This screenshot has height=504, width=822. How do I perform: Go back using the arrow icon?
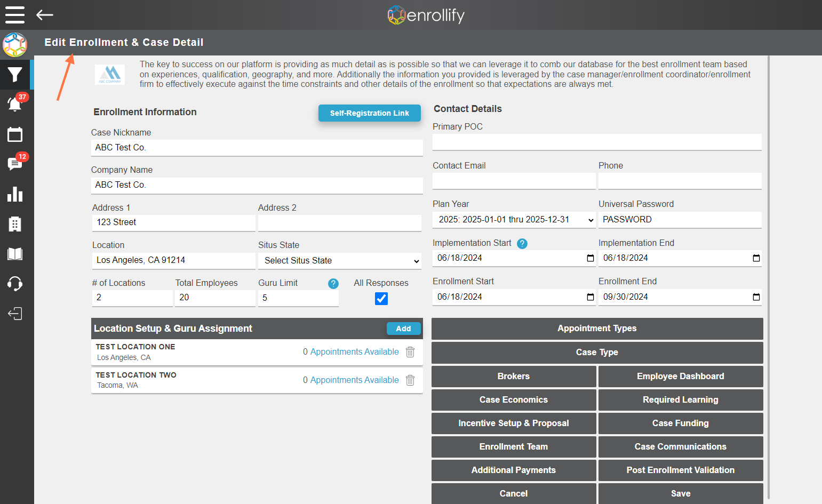(45, 15)
